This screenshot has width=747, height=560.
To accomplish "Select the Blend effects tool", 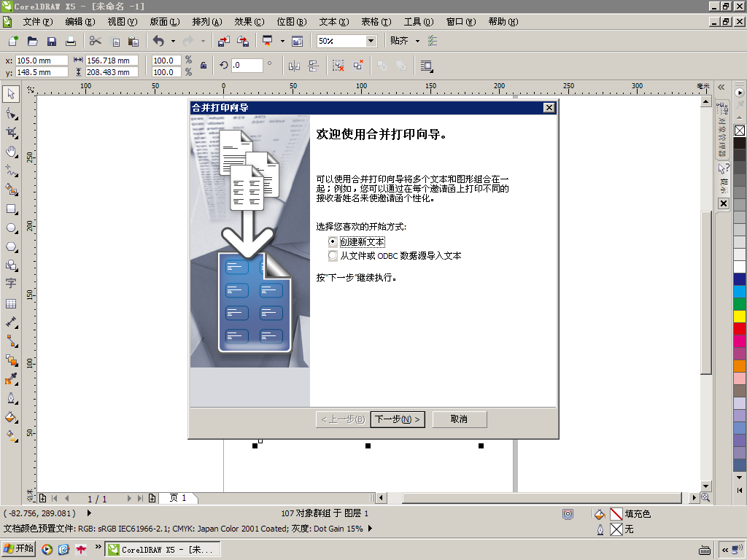I will [x=11, y=360].
